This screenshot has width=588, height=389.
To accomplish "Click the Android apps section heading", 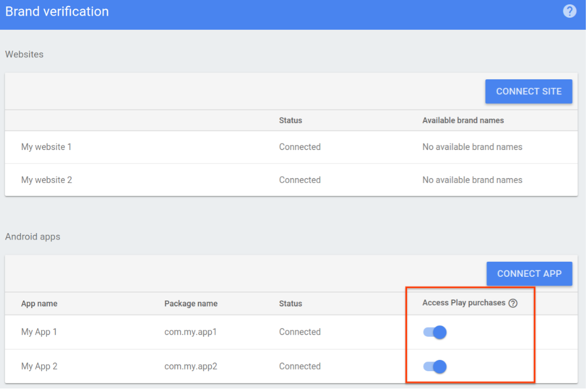I will pos(33,236).
